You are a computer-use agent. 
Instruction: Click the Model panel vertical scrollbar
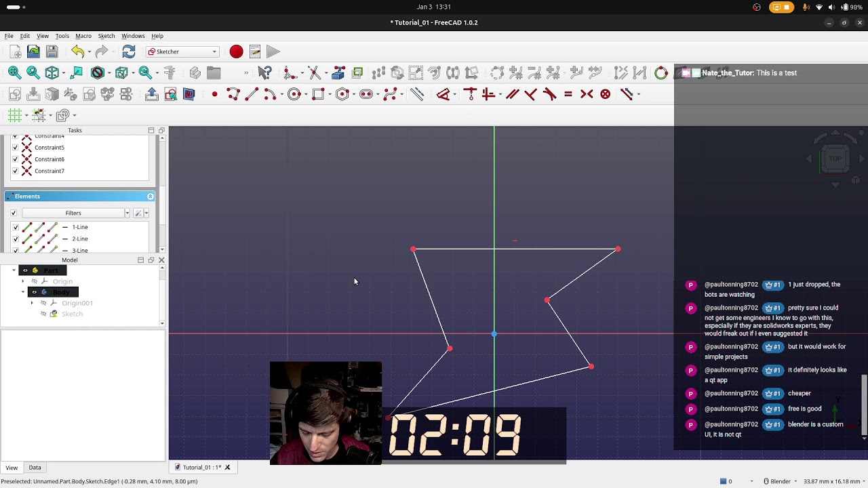coord(162,296)
